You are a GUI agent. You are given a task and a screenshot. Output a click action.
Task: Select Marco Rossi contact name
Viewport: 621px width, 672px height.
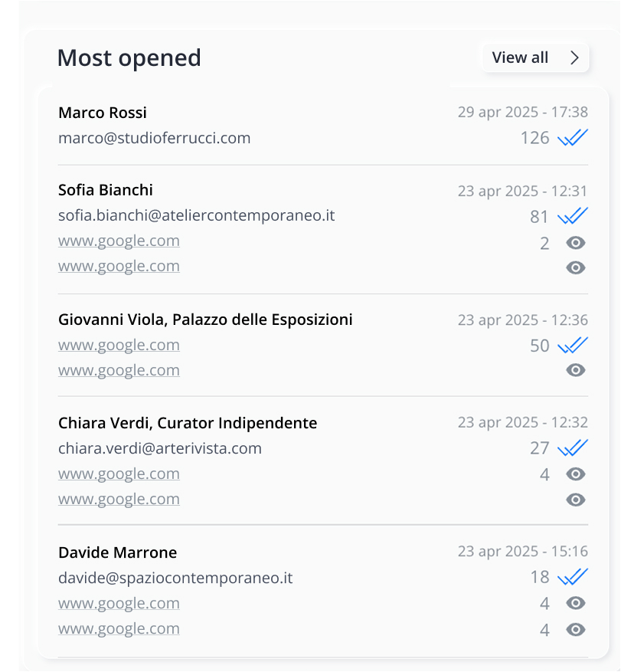(x=103, y=113)
